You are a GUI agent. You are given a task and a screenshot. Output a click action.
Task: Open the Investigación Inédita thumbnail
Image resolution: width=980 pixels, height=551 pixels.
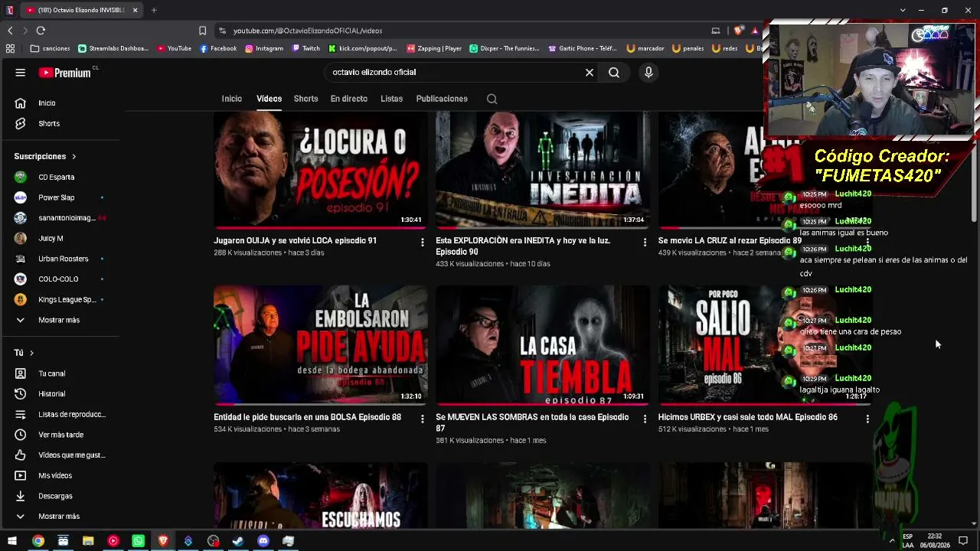543,169
